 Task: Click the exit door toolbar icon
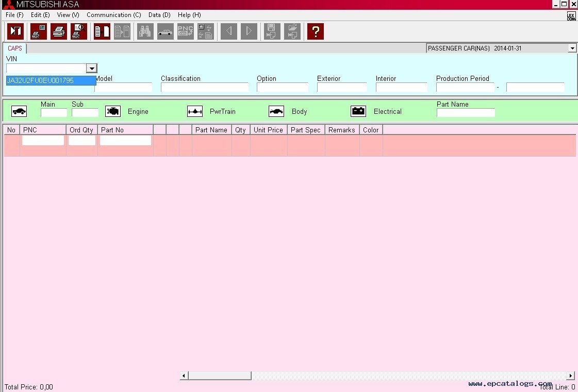tap(15, 31)
